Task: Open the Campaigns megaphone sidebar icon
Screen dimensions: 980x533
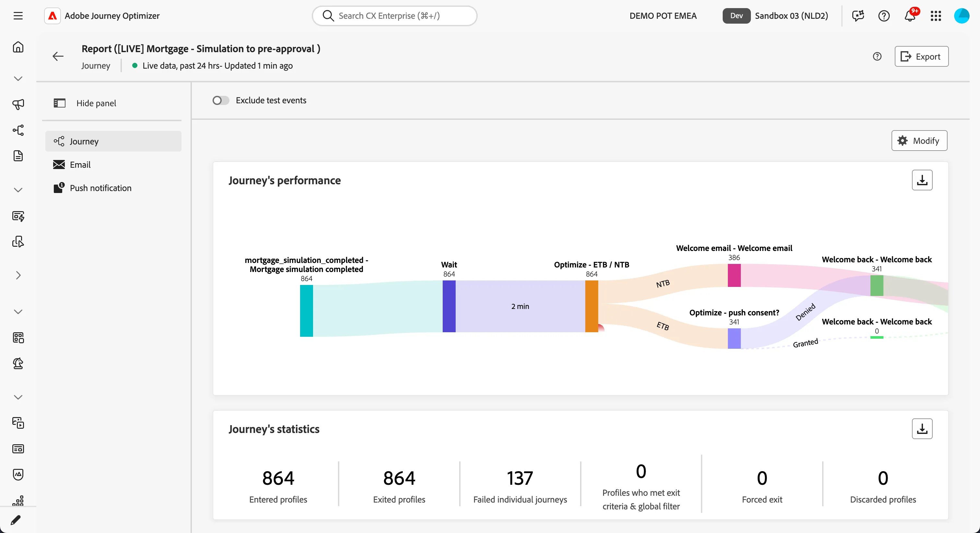Action: pyautogui.click(x=18, y=104)
